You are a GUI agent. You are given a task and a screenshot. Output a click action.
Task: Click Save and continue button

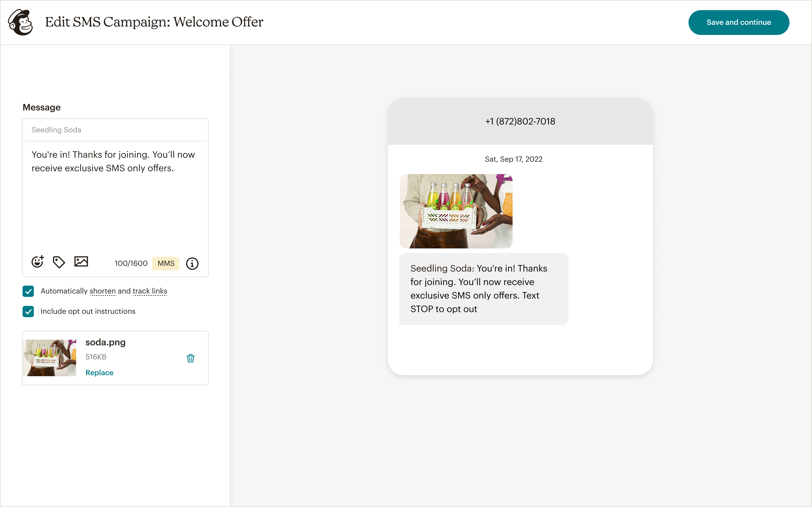(738, 23)
